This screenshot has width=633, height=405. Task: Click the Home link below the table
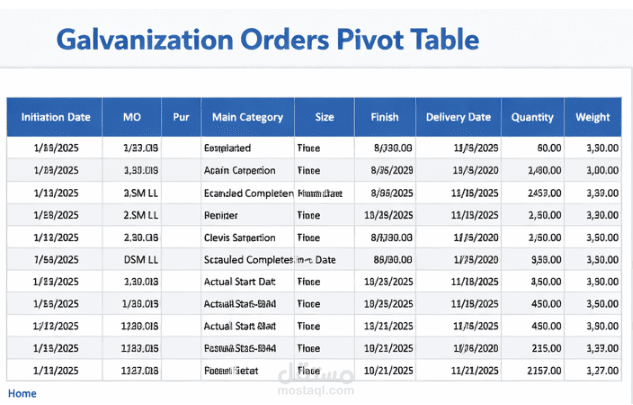[x=22, y=393]
